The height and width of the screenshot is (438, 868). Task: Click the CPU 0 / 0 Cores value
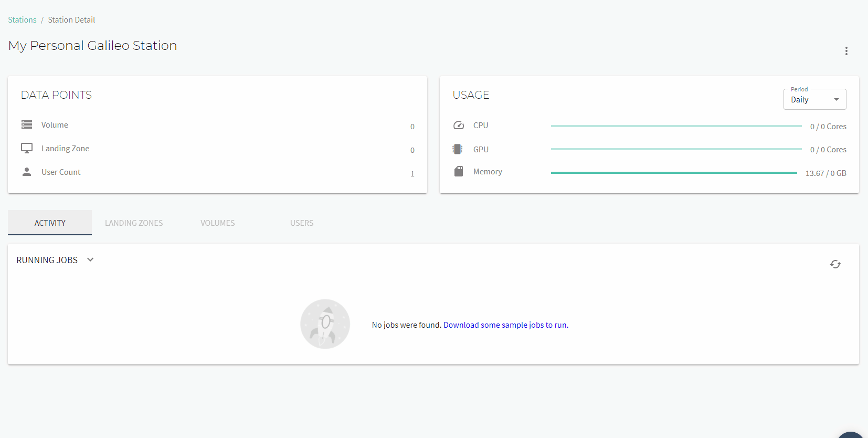click(828, 127)
